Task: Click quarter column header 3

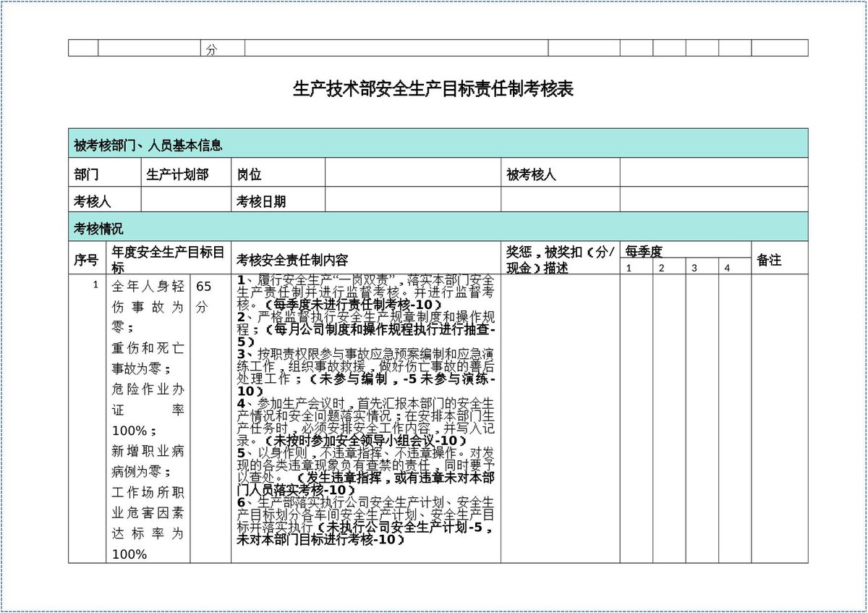Action: pos(702,268)
